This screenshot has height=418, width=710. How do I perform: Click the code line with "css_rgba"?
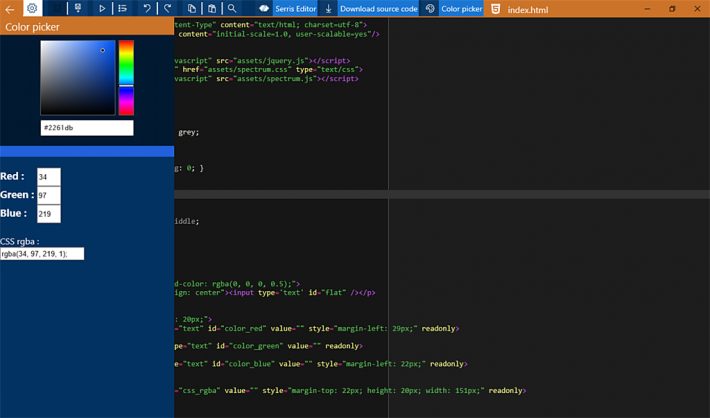(350, 390)
